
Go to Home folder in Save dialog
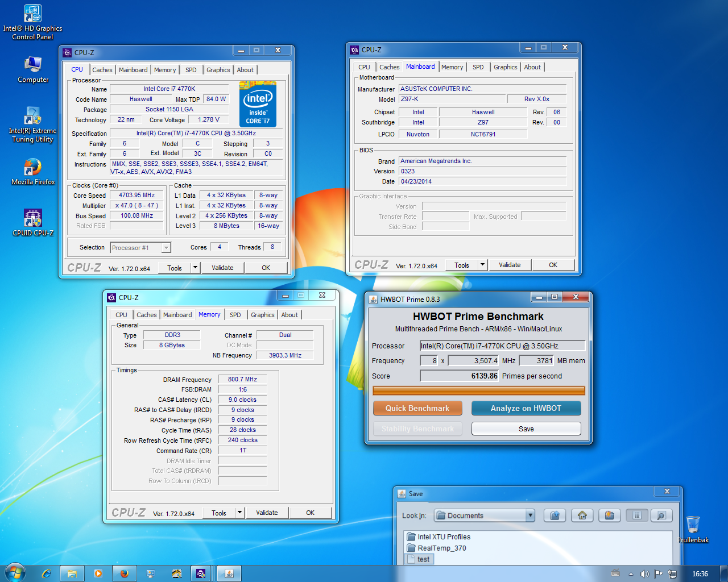(582, 516)
